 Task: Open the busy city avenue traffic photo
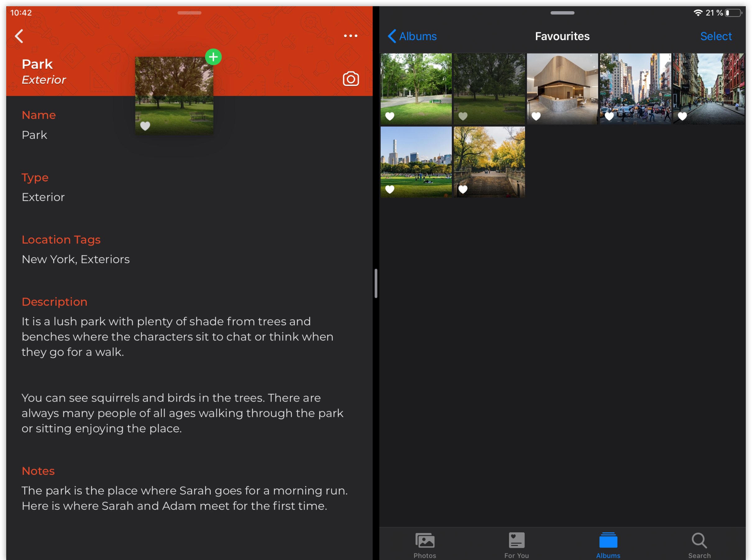pyautogui.click(x=635, y=89)
